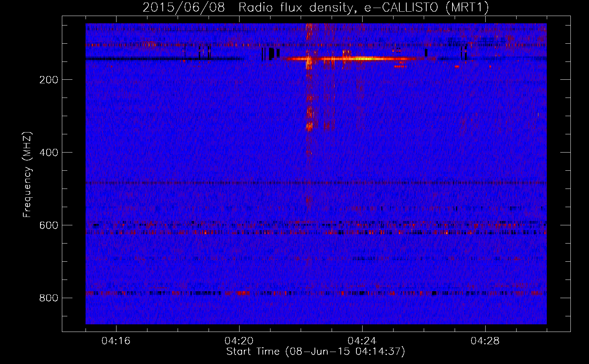Click the 800 frequency tick label
589x364 pixels.
(x=49, y=298)
